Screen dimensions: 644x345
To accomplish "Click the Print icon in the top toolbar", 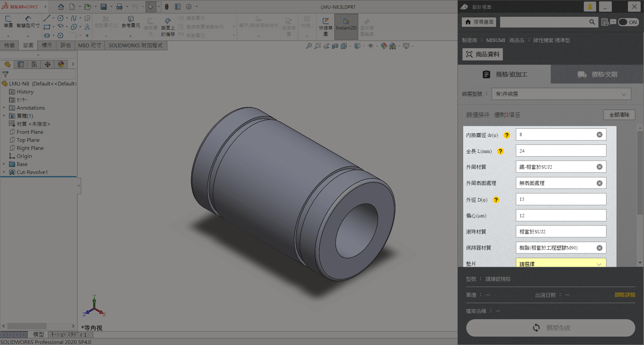I will click(119, 7).
